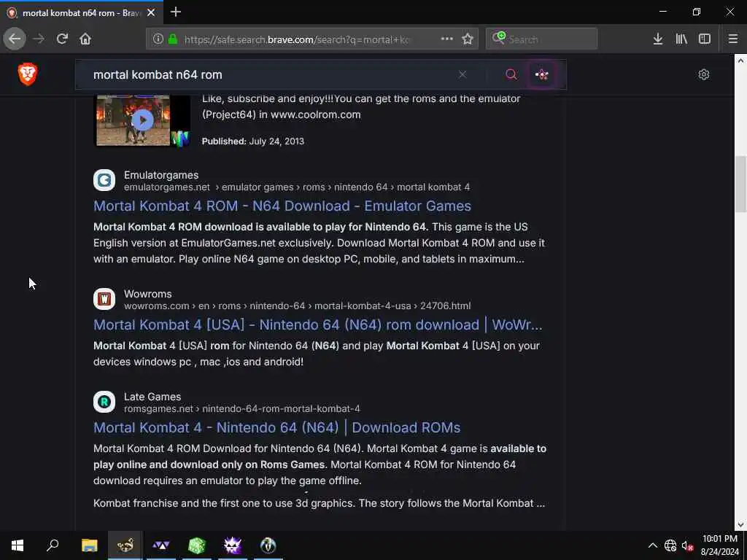Open Mortal Kombat 4 ROM - N64 Download link
The width and height of the screenshot is (747, 560).
click(282, 206)
